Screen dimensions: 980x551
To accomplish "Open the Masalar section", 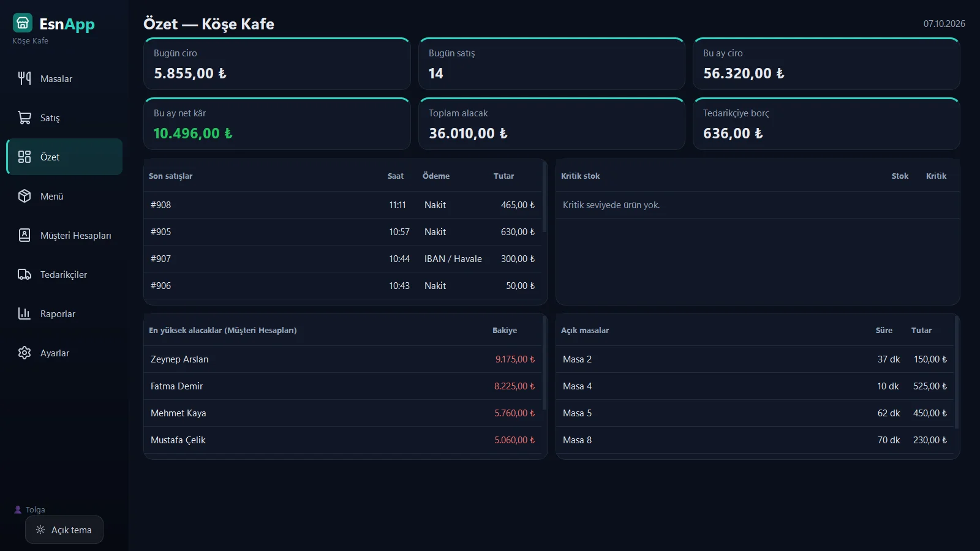I will [64, 78].
